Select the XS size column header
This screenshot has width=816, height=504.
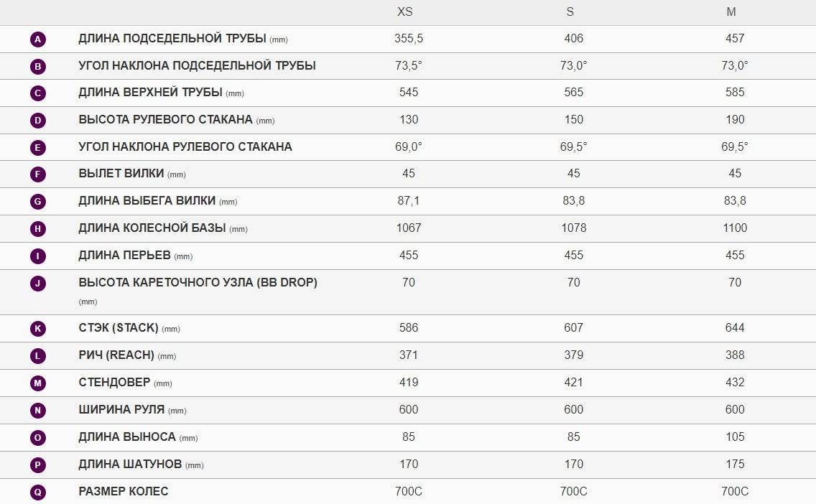405,12
